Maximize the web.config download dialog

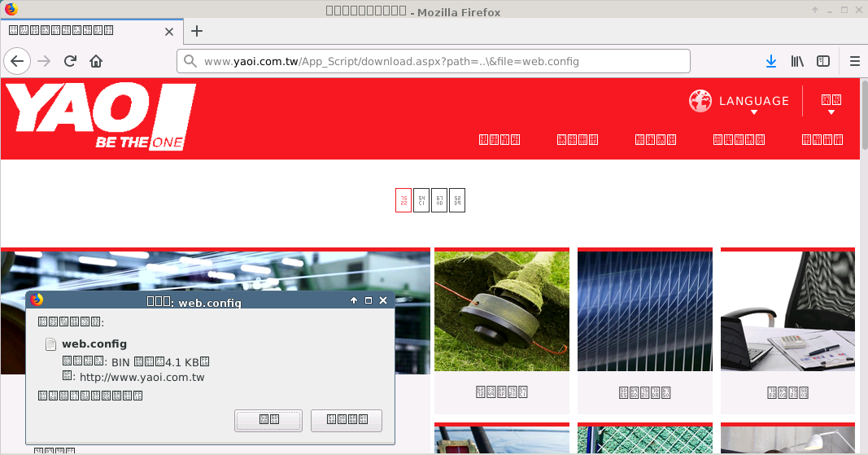(x=369, y=300)
